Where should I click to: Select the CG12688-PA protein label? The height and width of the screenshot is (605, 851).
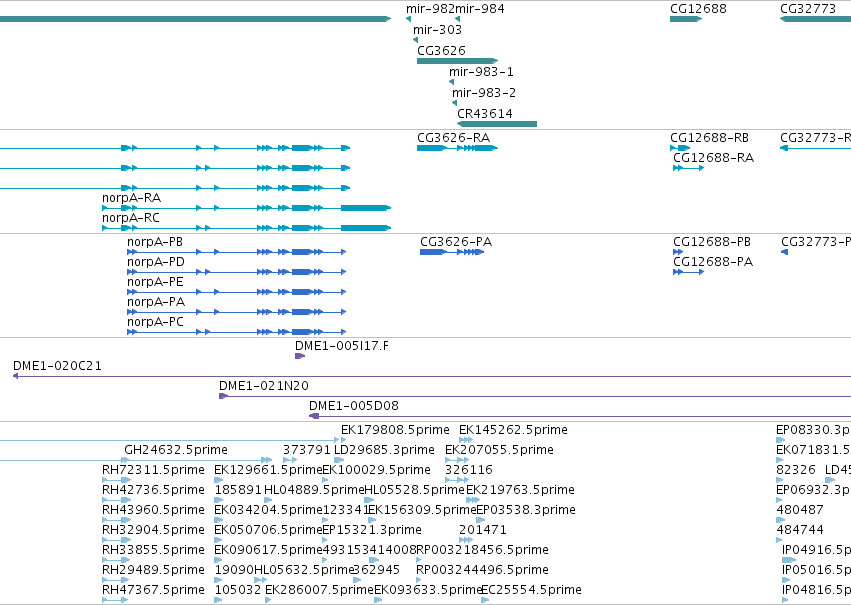coord(713,262)
